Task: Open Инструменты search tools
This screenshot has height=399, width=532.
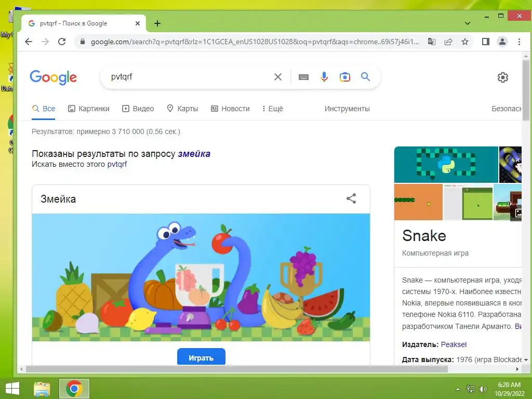Action: click(x=347, y=109)
